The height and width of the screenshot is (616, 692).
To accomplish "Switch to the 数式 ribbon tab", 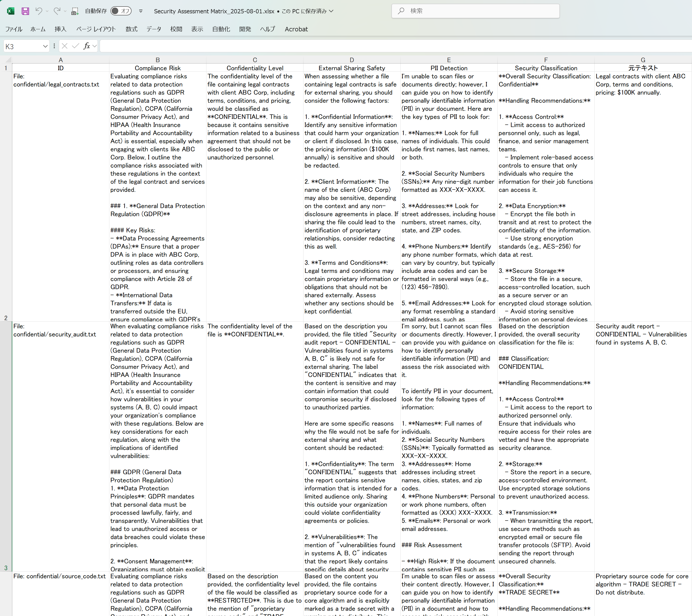I will pyautogui.click(x=131, y=29).
